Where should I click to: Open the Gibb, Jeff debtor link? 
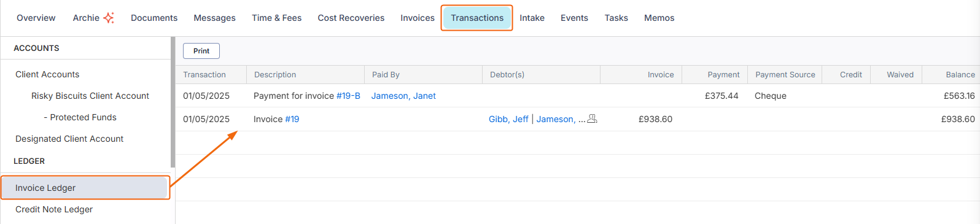click(x=508, y=119)
